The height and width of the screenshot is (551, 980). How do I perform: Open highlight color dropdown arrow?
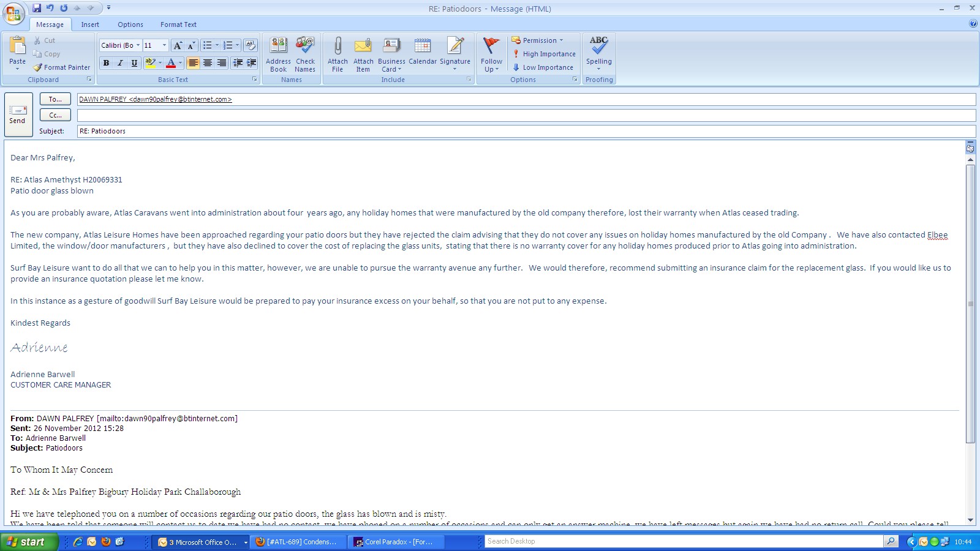[160, 63]
